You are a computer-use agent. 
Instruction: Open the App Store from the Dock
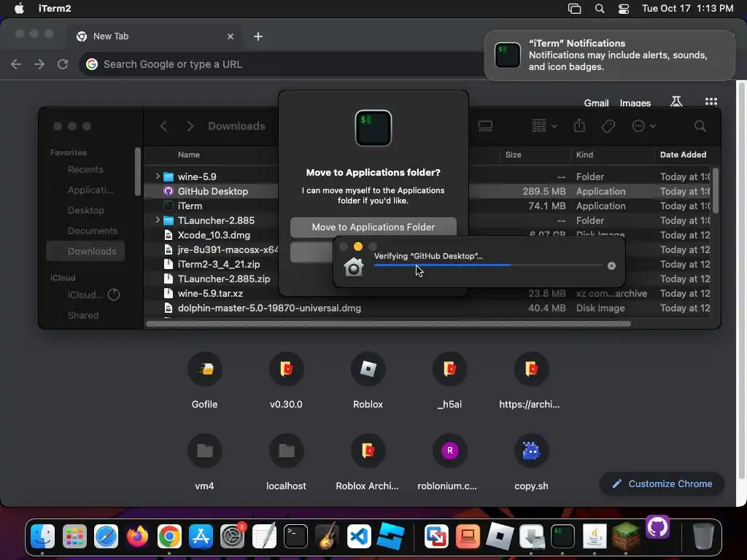point(201,537)
